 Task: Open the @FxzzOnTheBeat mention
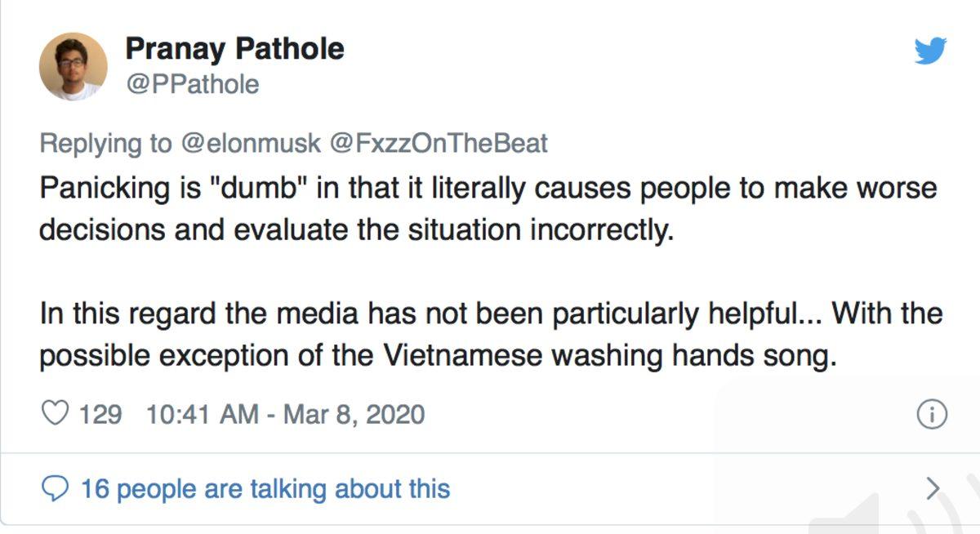[438, 144]
